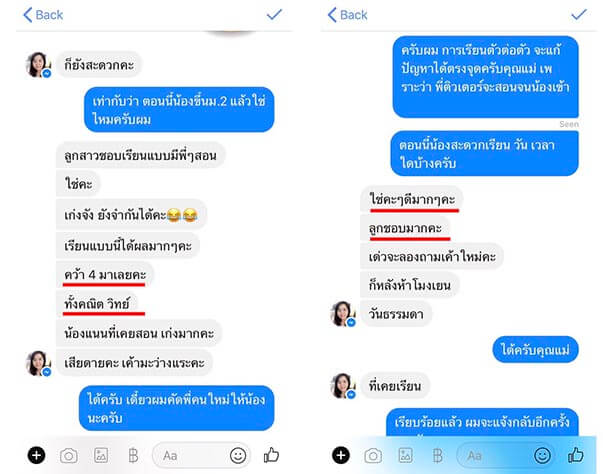Tap the checkmark in left chat header
This screenshot has width=603, height=474.
[x=274, y=15]
